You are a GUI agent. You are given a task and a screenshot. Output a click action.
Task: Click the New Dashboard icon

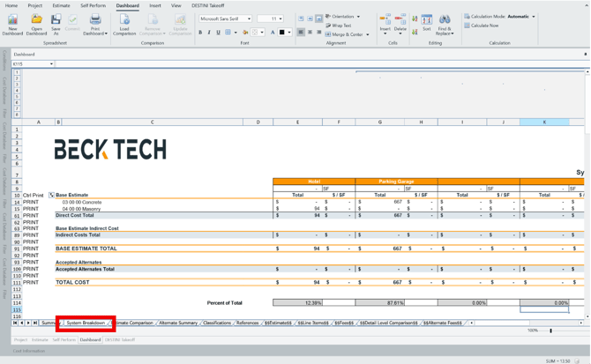pyautogui.click(x=12, y=20)
